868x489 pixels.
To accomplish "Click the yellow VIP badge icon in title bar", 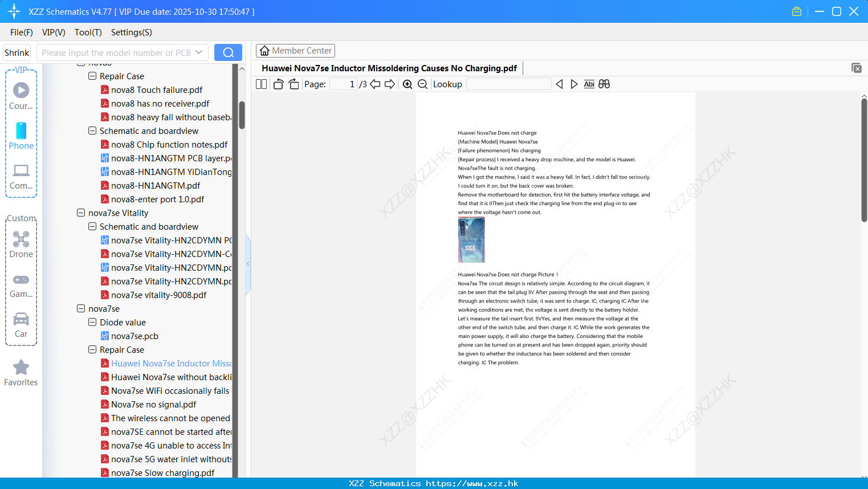I will 797,11.
